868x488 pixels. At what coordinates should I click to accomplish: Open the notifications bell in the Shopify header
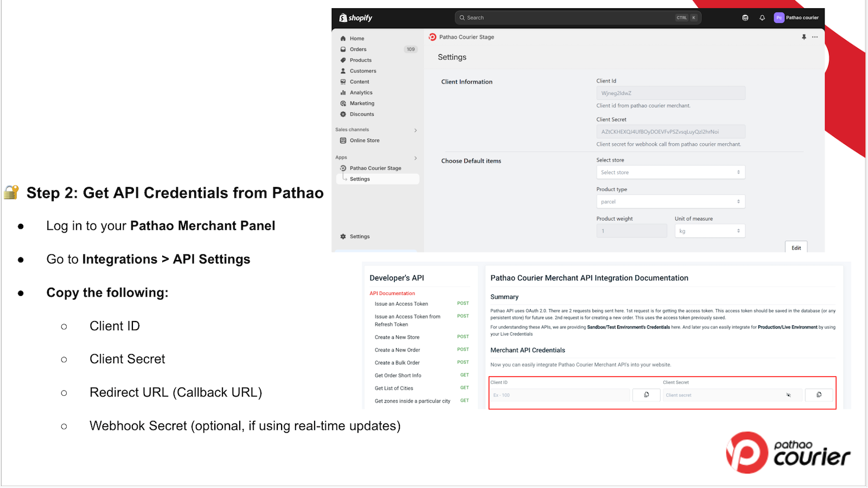tap(762, 18)
